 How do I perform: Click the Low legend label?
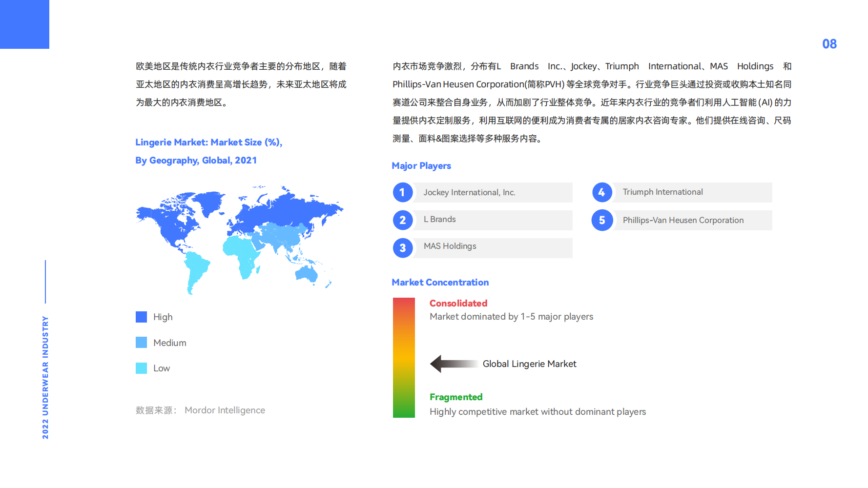(162, 368)
